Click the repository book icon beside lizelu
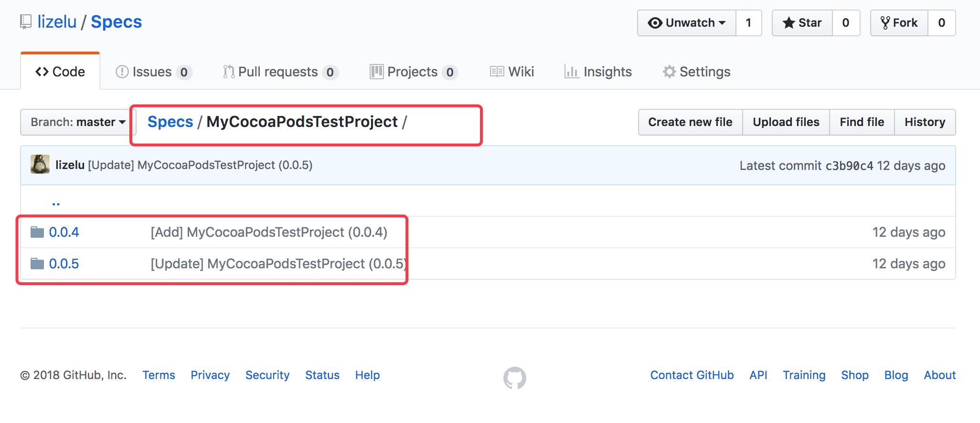This screenshot has height=423, width=980. tap(26, 22)
